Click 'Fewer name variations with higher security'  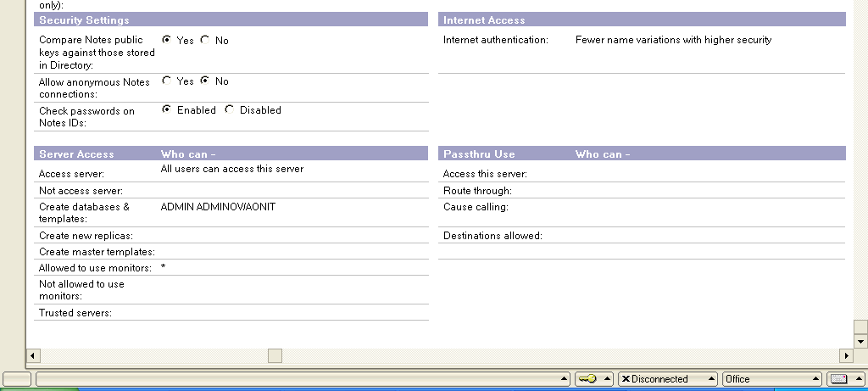click(x=674, y=40)
